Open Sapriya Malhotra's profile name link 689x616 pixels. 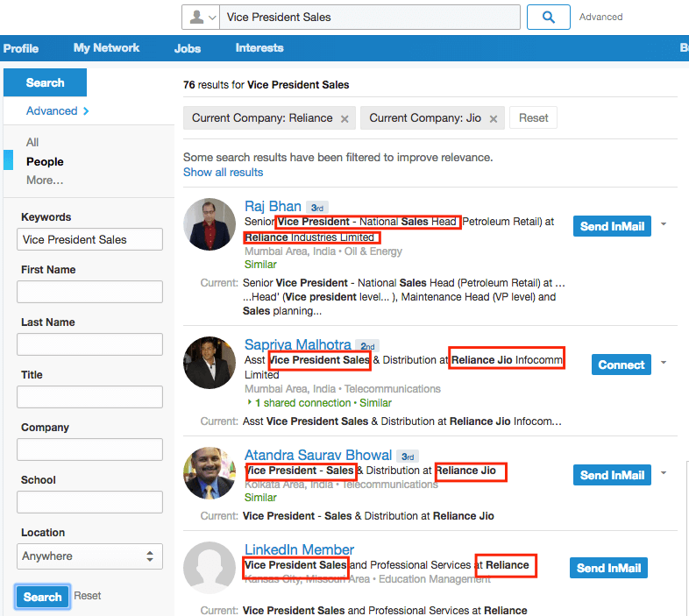[x=298, y=344]
